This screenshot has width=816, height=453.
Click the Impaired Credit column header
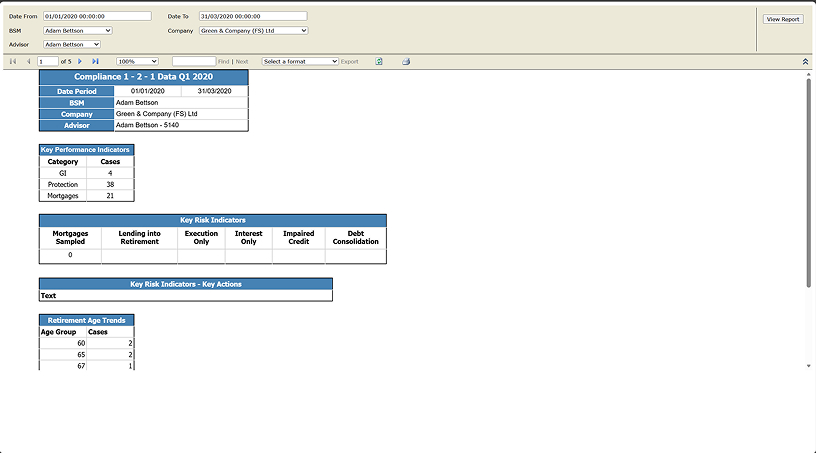click(299, 238)
